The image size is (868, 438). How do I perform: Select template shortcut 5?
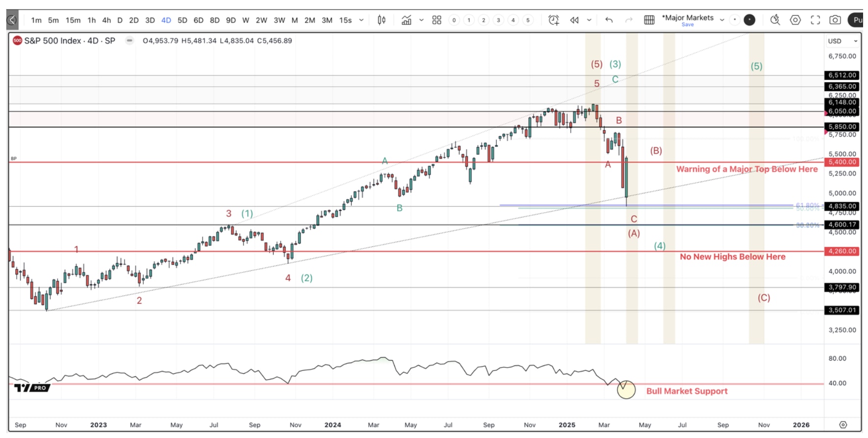[528, 20]
